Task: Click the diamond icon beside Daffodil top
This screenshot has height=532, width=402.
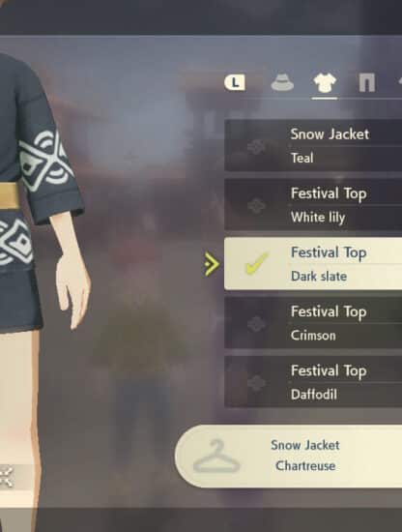Action: [x=256, y=383]
